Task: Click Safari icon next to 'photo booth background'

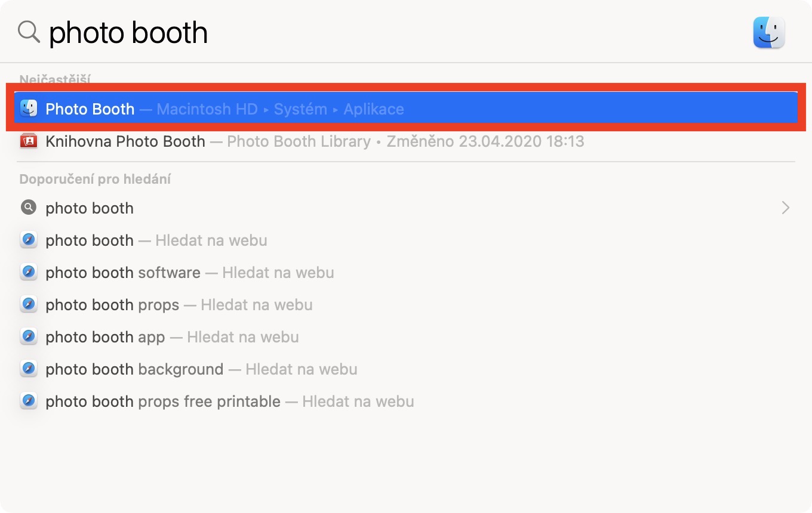Action: pos(29,369)
